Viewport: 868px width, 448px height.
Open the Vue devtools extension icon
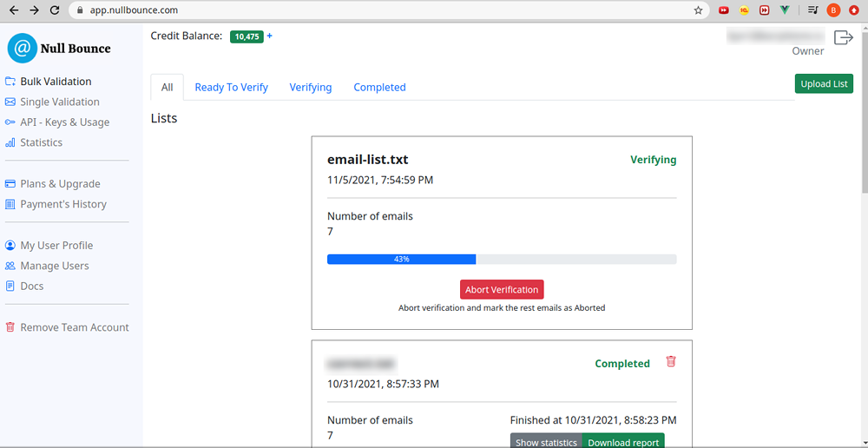pos(785,10)
